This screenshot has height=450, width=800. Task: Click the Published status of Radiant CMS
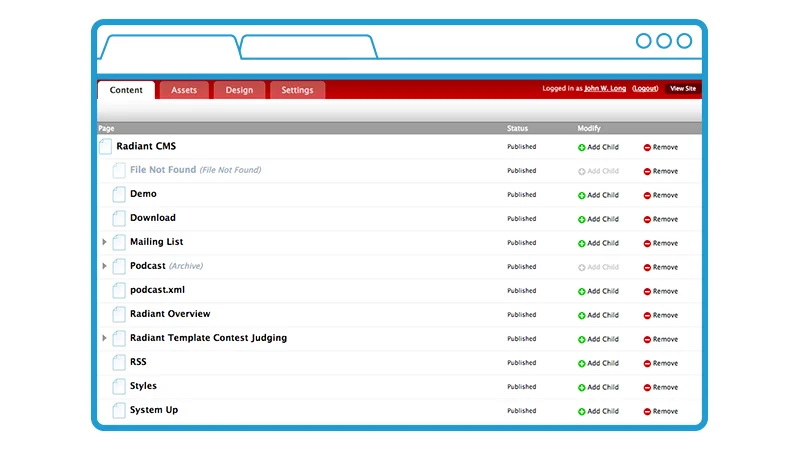tap(521, 146)
